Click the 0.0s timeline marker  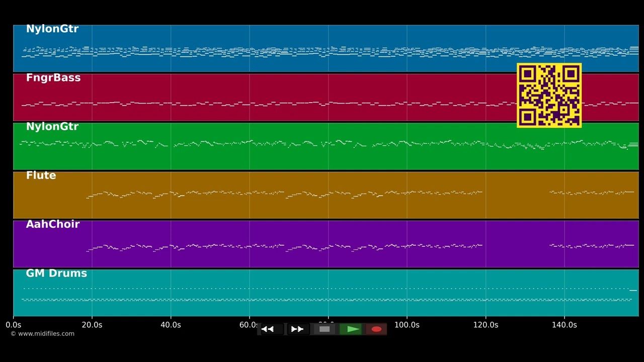point(13,325)
